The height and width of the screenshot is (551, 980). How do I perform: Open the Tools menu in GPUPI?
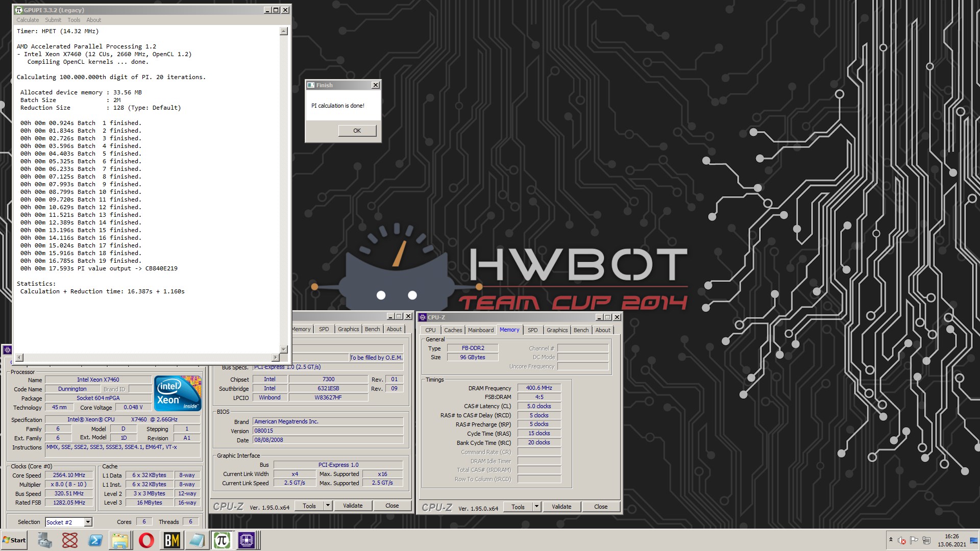tap(74, 20)
